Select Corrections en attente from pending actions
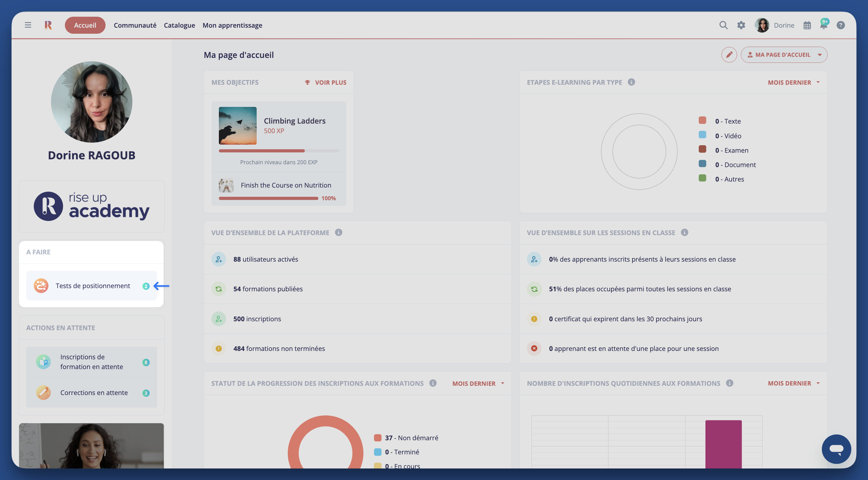The height and width of the screenshot is (480, 868). pos(94,392)
